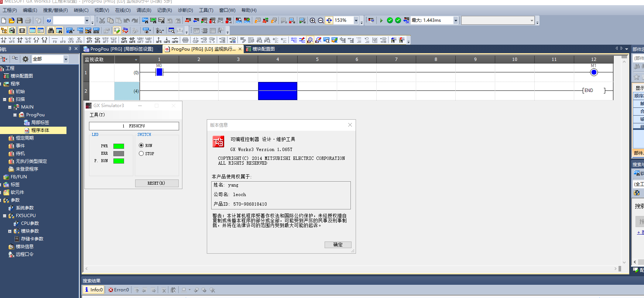The height and width of the screenshot is (298, 644).
Task: Click the green play arrow icon
Action: click(x=381, y=21)
